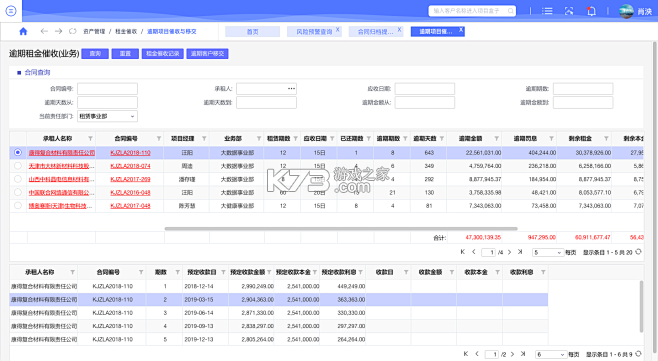Click the refresh icon beside the breadcrumb
The image size is (658, 361).
(73, 31)
